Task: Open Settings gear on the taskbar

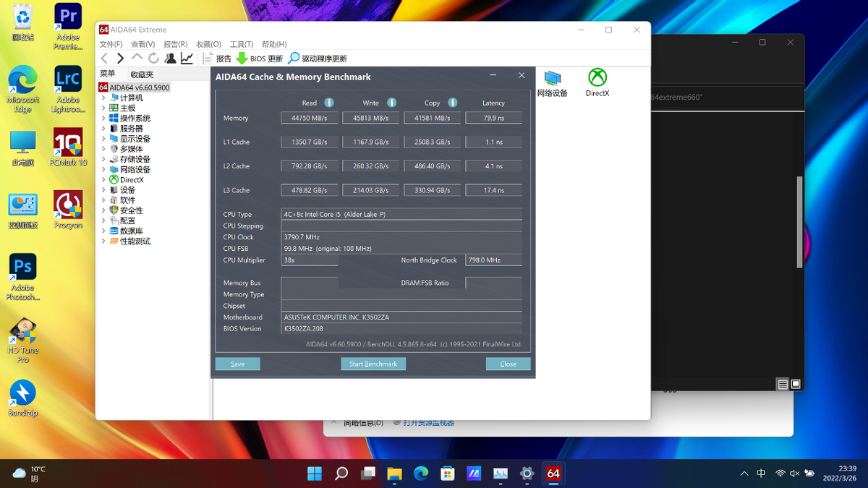Action: pos(527,474)
